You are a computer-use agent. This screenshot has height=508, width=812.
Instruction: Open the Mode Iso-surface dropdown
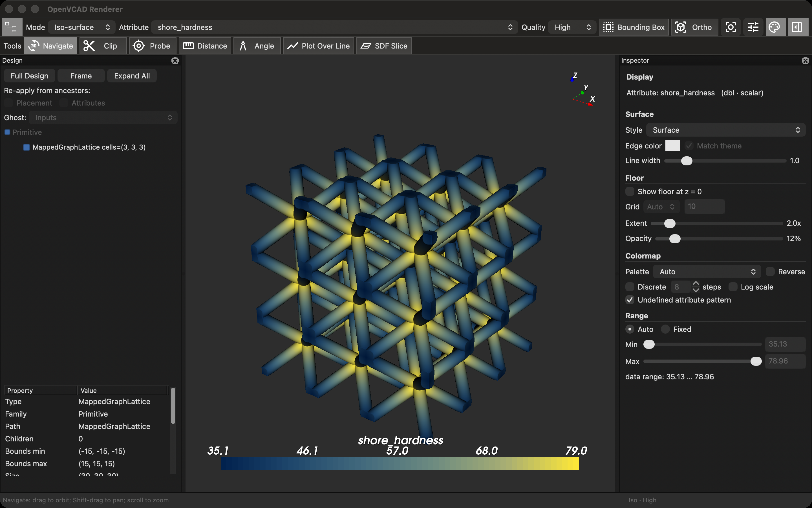click(x=81, y=27)
